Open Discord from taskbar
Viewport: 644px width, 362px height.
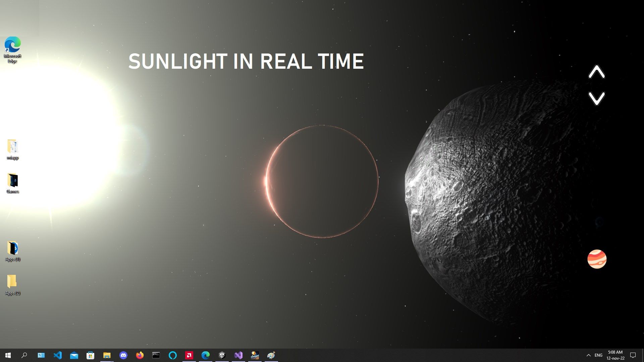(x=123, y=355)
